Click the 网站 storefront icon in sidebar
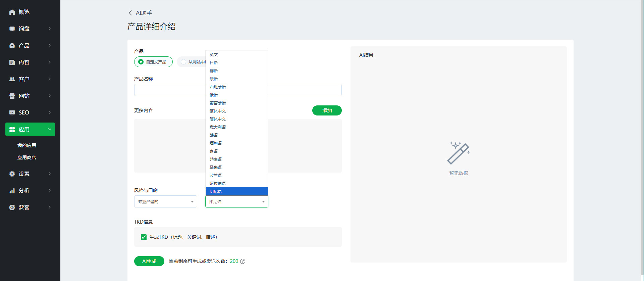Viewport: 644px width, 281px height. coord(12,96)
